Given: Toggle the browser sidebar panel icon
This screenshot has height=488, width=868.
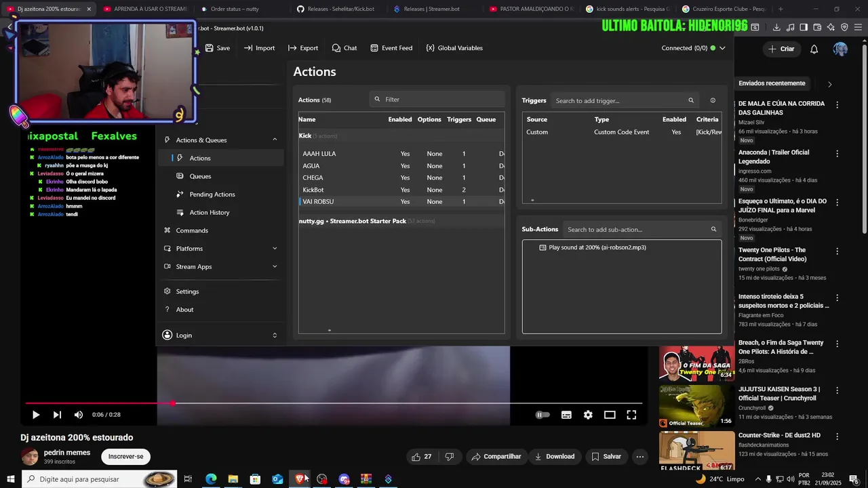Looking at the screenshot, I should tap(804, 27).
